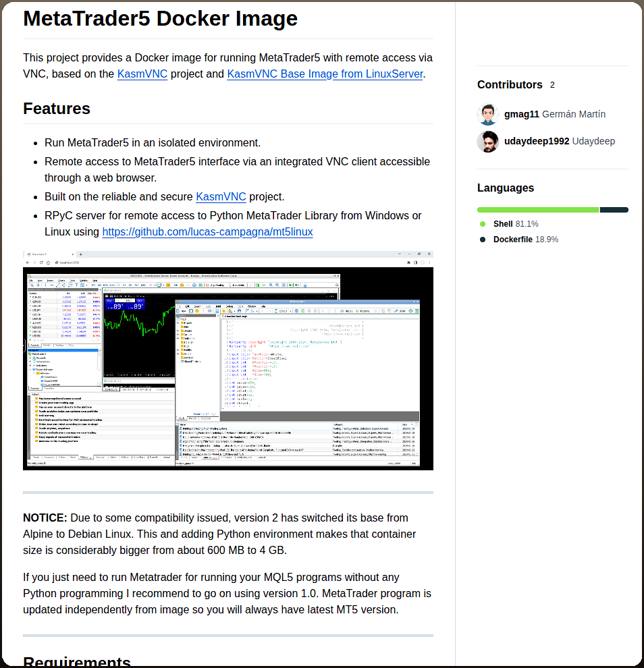Click the Requirements heading

77,661
